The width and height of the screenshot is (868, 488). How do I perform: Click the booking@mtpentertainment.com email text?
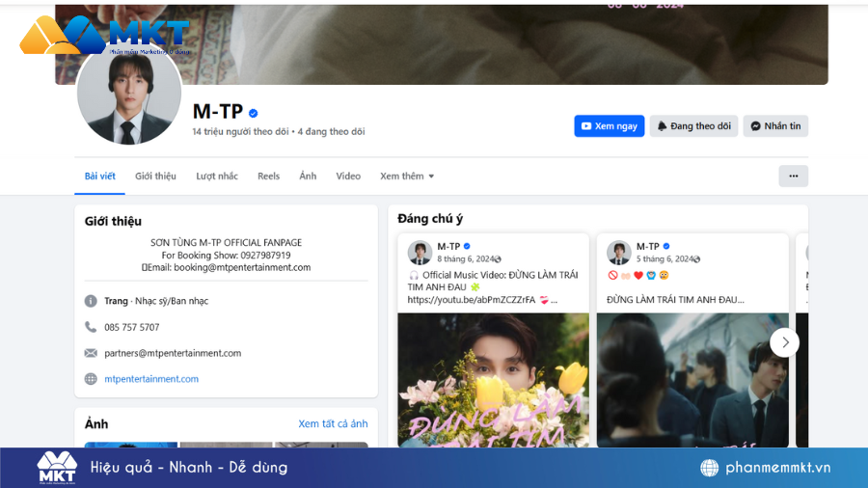pyautogui.click(x=242, y=267)
